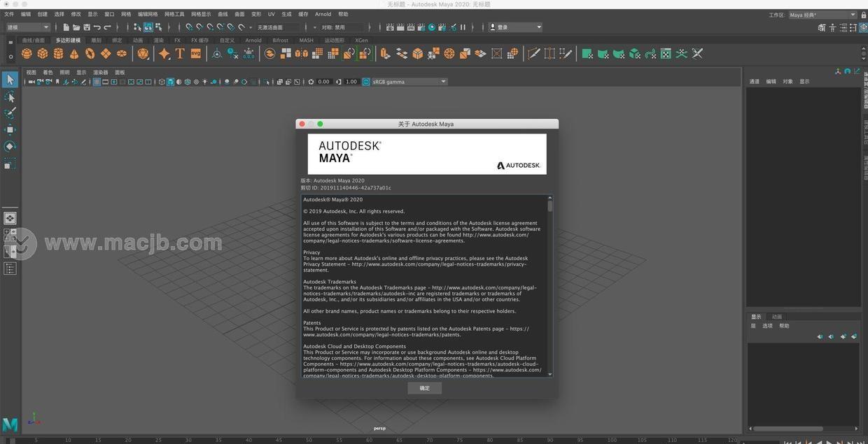Viewport: 868px width, 444px height.
Task: Toggle the pause render icon in status line
Action: tap(463, 27)
